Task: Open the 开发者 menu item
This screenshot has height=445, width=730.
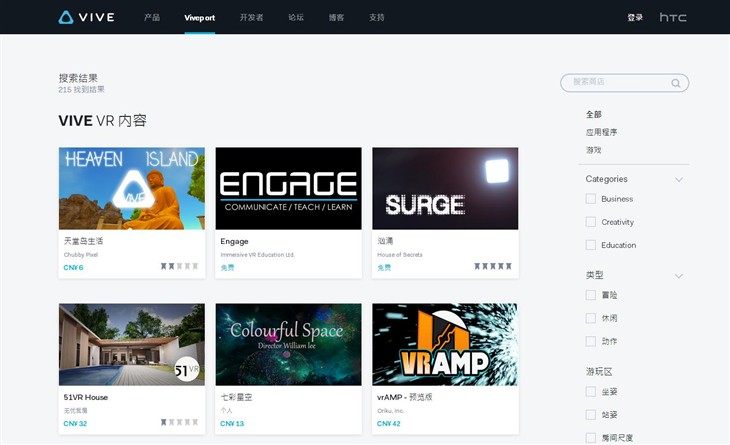Action: click(251, 17)
